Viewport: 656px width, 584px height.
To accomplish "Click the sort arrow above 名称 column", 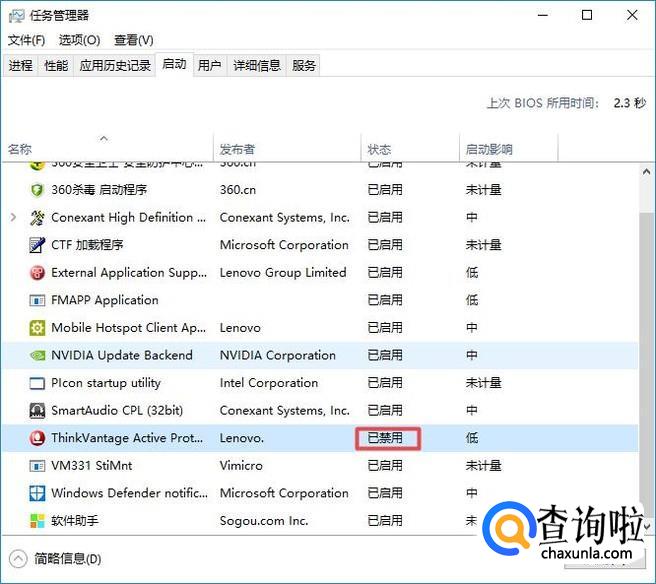I will point(104,138).
